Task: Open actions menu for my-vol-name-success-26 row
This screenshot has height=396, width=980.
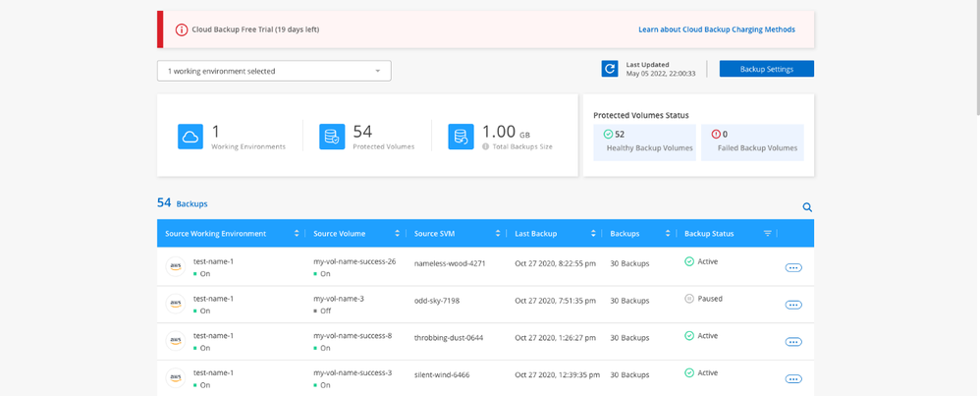Action: (793, 268)
